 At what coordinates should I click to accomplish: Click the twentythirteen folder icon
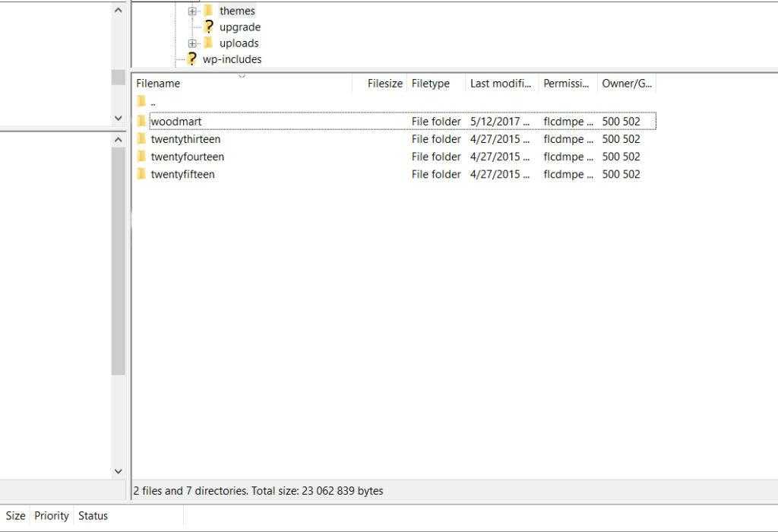tap(141, 139)
